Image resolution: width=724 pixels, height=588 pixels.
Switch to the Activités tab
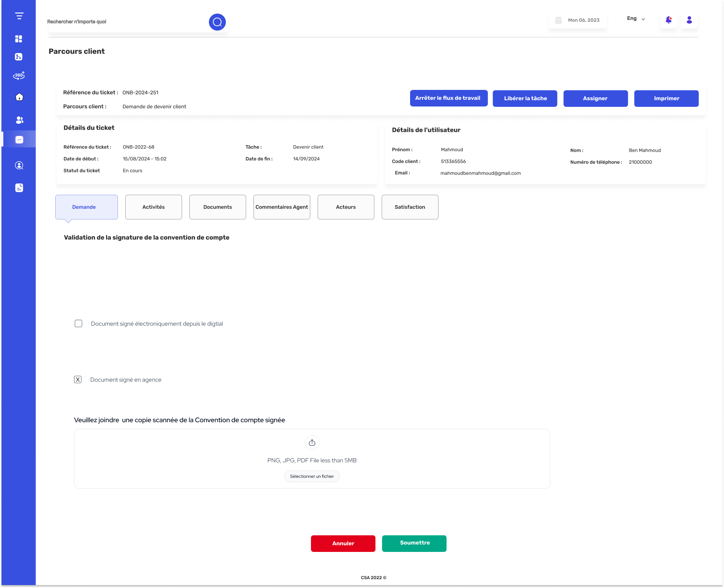pyautogui.click(x=154, y=207)
